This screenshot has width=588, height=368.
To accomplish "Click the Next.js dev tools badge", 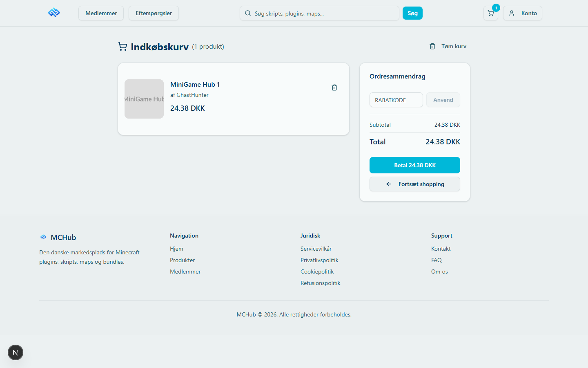I will 16,352.
